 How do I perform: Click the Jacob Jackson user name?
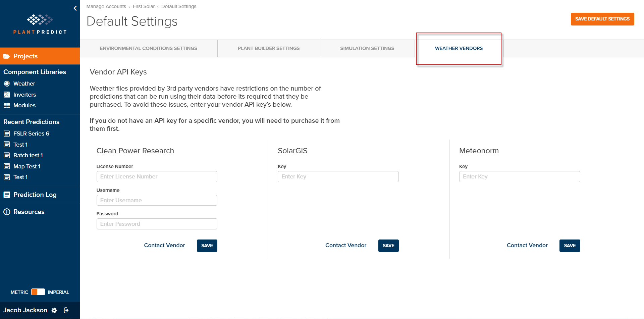pyautogui.click(x=25, y=310)
